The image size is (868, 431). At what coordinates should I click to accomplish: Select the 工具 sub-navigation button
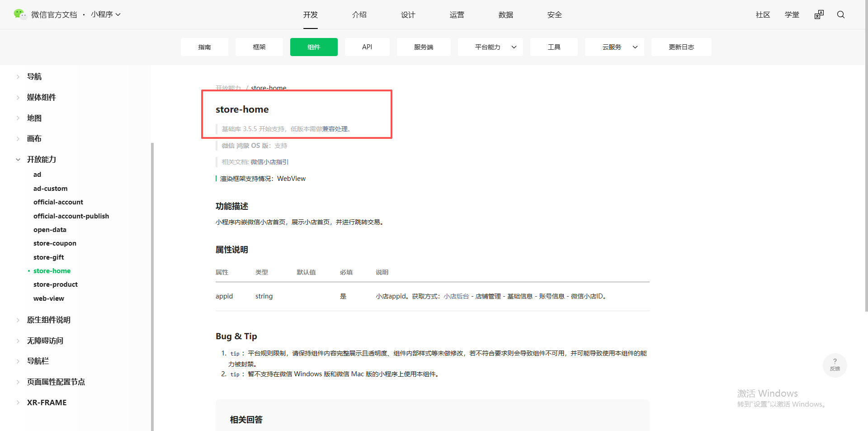coord(554,47)
